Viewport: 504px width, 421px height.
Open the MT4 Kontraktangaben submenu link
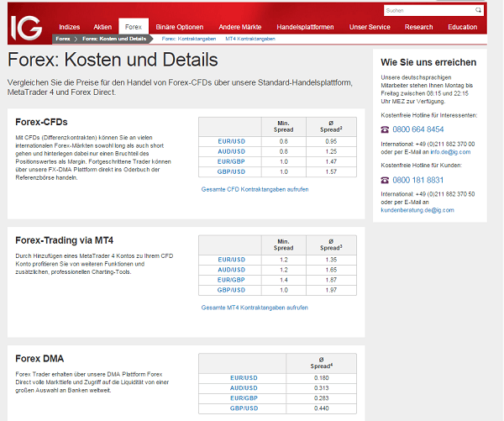[250, 39]
